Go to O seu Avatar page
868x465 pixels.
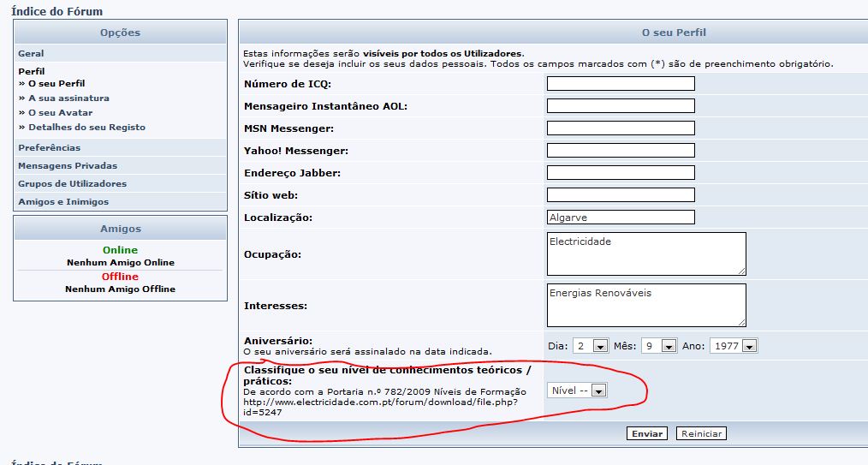[x=60, y=113]
